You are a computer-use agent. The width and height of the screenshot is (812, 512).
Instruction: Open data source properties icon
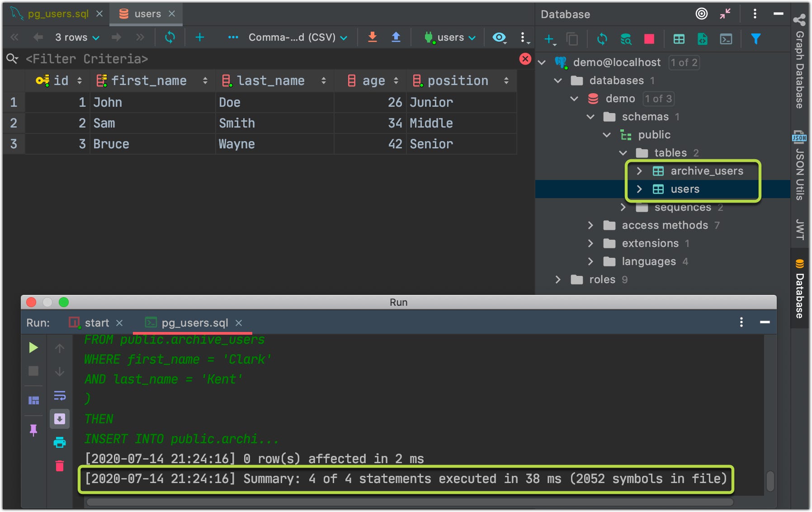626,39
